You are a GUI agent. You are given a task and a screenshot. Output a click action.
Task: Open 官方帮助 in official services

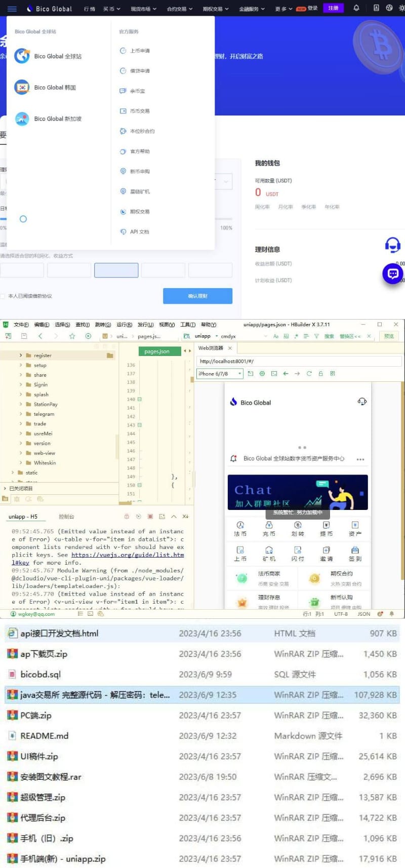[x=135, y=151]
